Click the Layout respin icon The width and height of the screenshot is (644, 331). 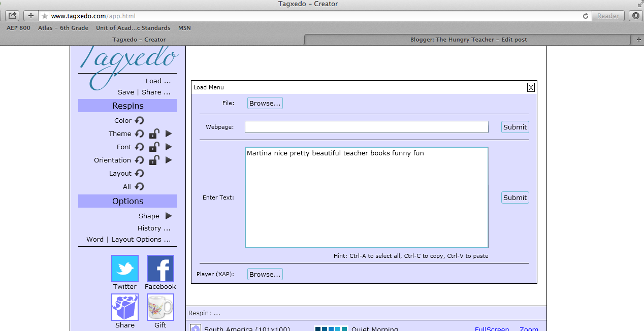click(139, 173)
